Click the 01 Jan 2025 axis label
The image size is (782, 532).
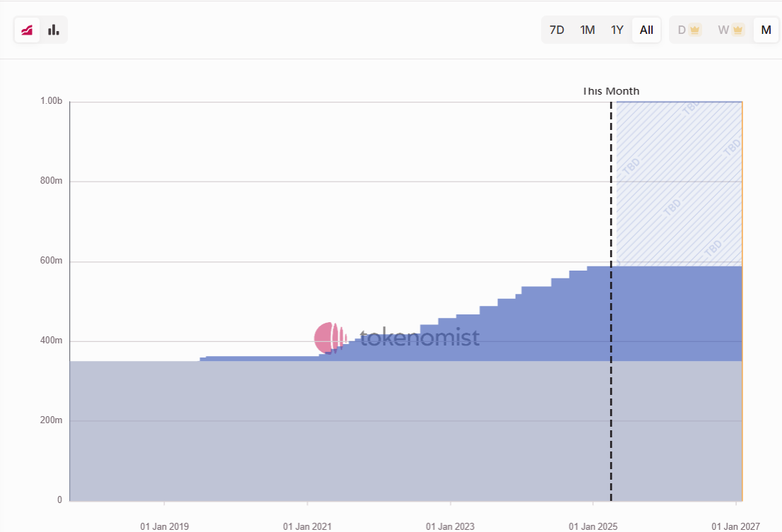pos(593,526)
